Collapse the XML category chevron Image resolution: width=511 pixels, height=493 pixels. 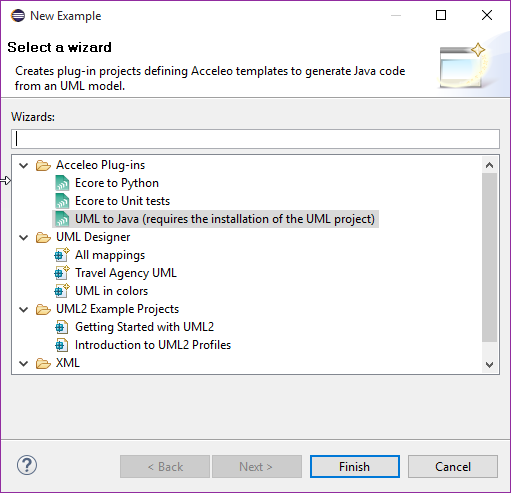24,363
